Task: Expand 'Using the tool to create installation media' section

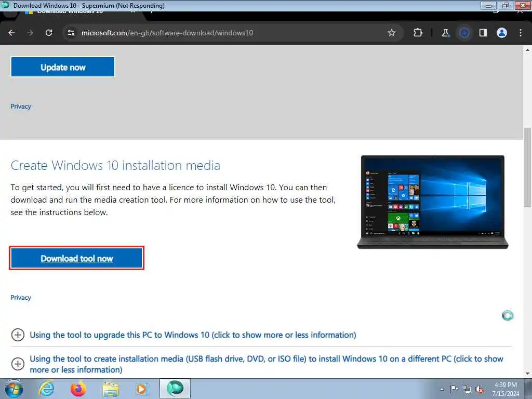Action: click(267, 364)
